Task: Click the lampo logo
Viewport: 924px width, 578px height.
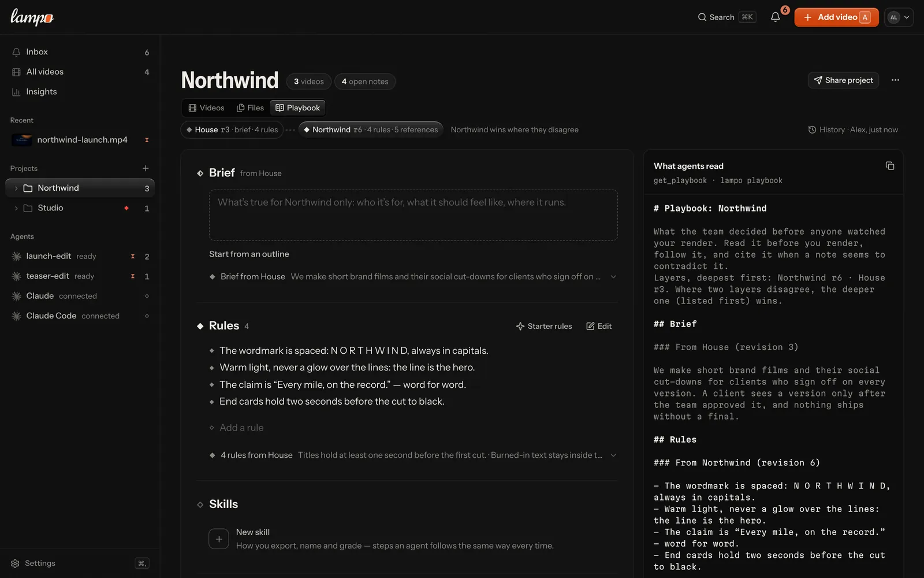Action: pos(32,17)
